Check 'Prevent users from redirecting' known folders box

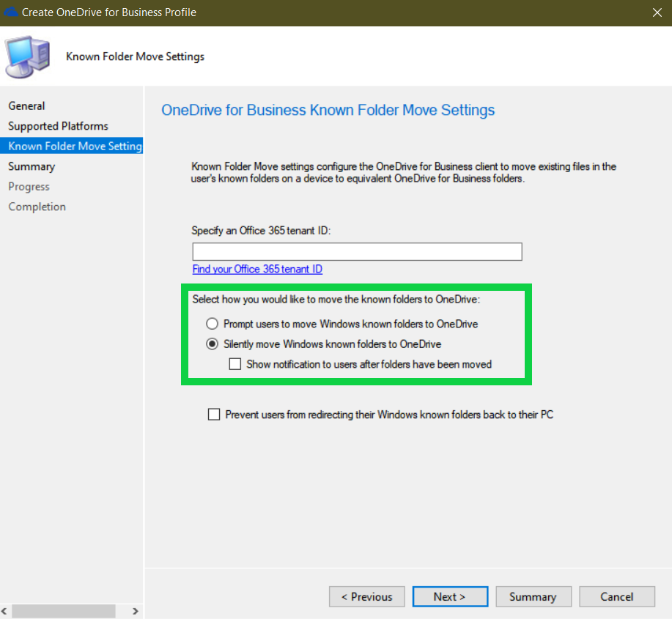pos(214,414)
